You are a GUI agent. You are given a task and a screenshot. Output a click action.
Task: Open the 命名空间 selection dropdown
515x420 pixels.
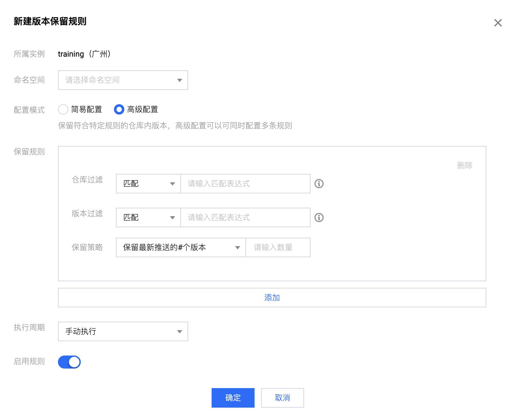coord(123,80)
